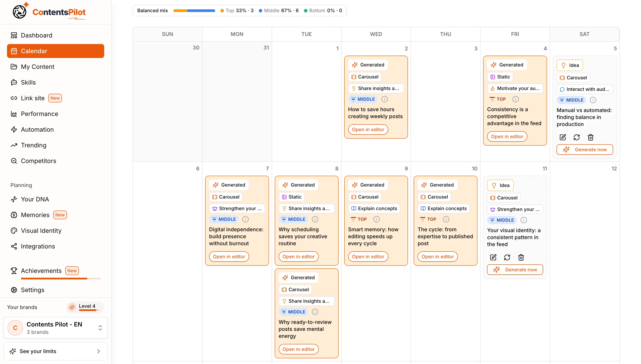Click the edit pencil icon on Saturday 5 idea
Viewport: 641px width, 364px height.
click(x=563, y=137)
